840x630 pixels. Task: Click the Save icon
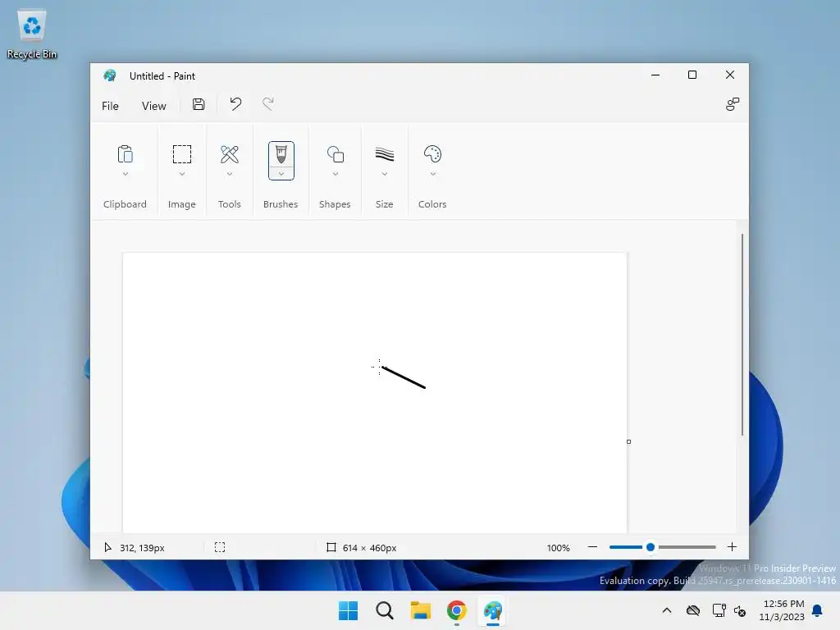point(199,104)
